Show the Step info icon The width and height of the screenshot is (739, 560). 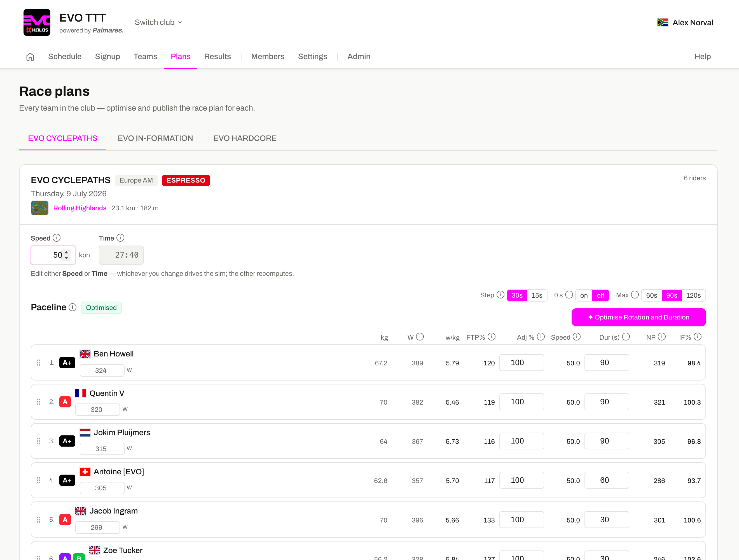click(501, 295)
